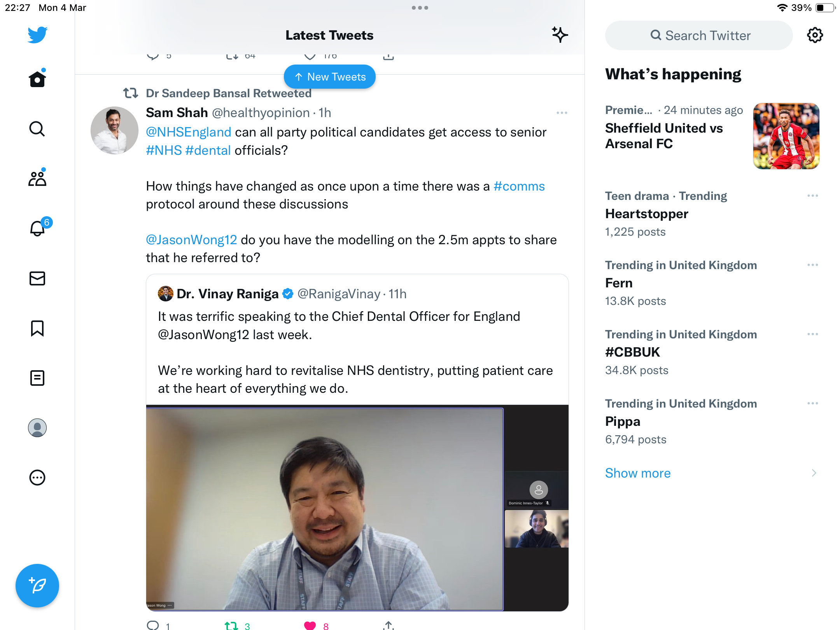Viewport: 840px width, 630px height.
Task: Open the Explore search icon in sidebar
Action: [x=37, y=129]
